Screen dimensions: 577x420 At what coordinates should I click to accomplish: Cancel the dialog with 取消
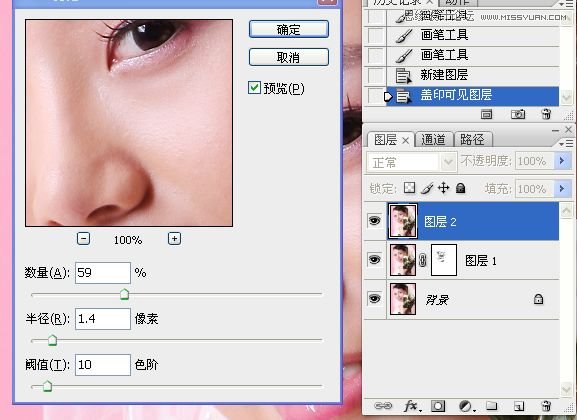click(x=288, y=57)
